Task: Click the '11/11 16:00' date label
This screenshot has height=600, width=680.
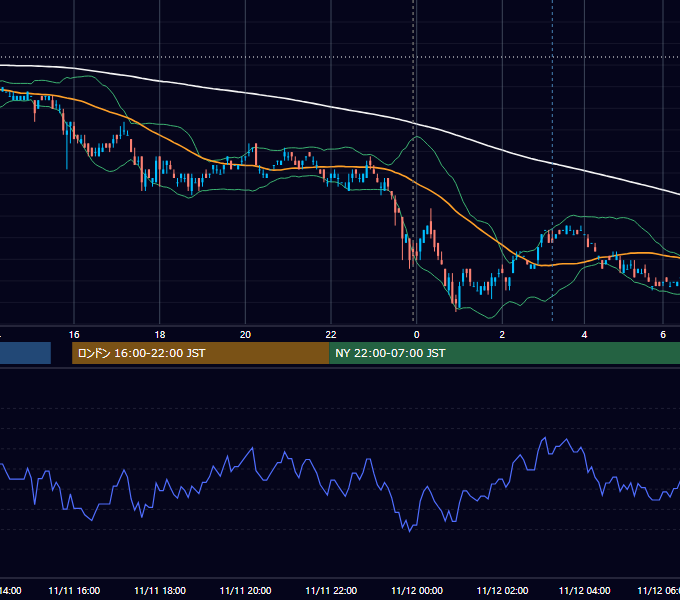Action: (74, 590)
